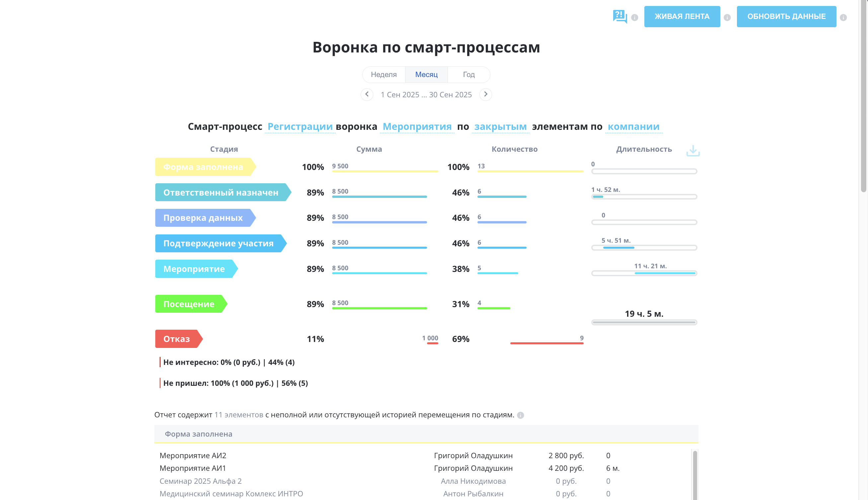Screen dimensions: 868x500
Task: Open the закрытым elements dropdown
Action: coord(500,127)
